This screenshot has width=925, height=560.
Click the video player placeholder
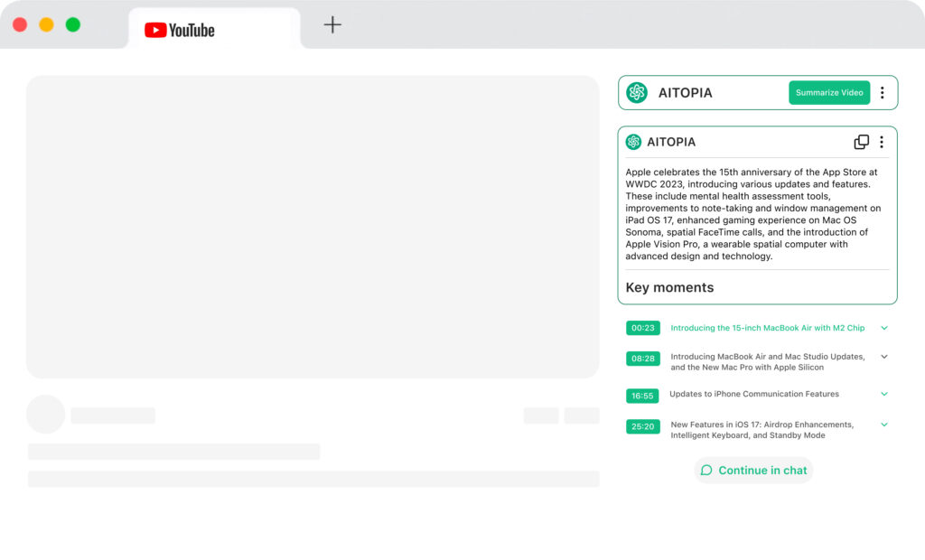(313, 228)
